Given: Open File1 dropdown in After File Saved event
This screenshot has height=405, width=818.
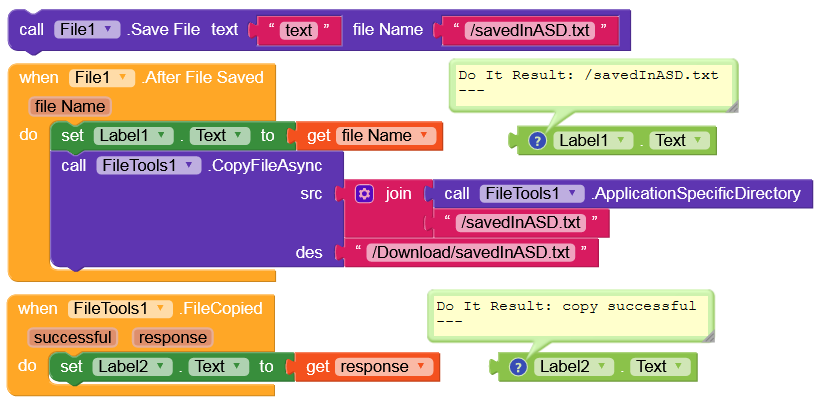Looking at the screenshot, I should coord(102,78).
